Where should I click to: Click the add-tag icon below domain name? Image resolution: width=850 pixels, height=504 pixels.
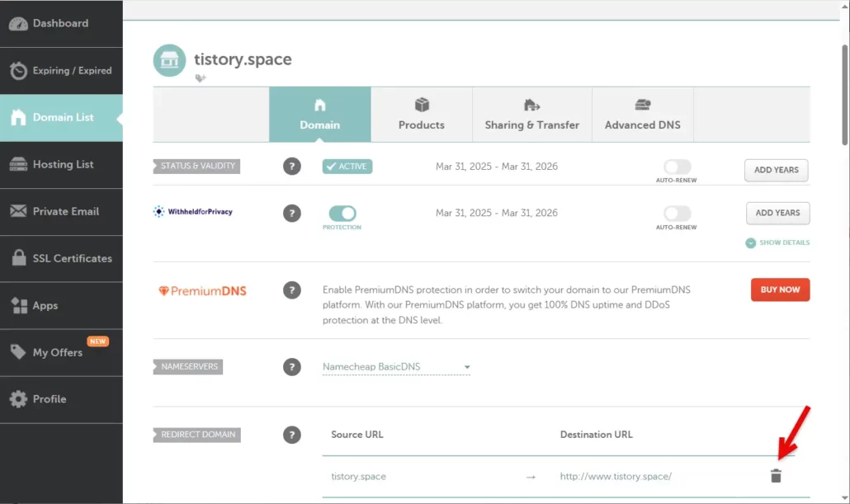[x=201, y=78]
